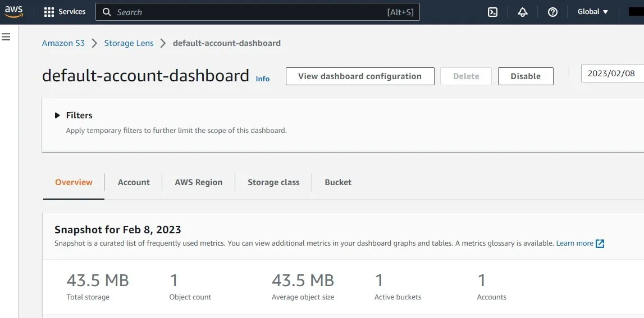The width and height of the screenshot is (644, 318).
Task: Open the help question mark icon
Action: point(552,12)
